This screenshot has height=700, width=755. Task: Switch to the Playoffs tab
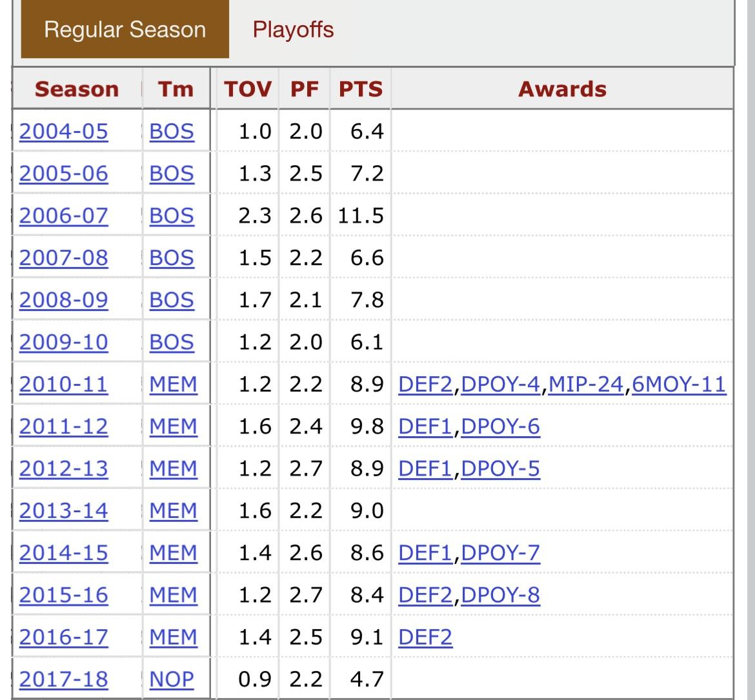pos(293,30)
